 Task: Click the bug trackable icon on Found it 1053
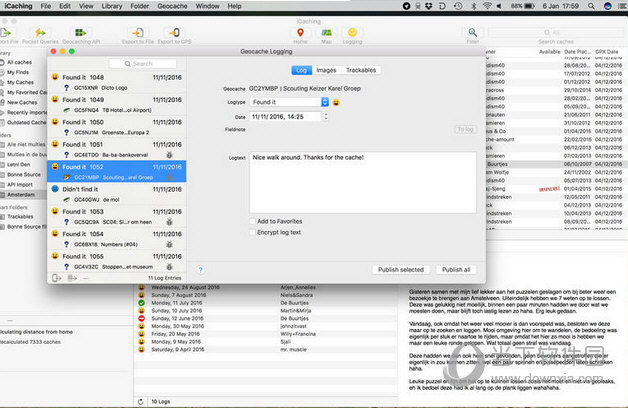coord(169,222)
